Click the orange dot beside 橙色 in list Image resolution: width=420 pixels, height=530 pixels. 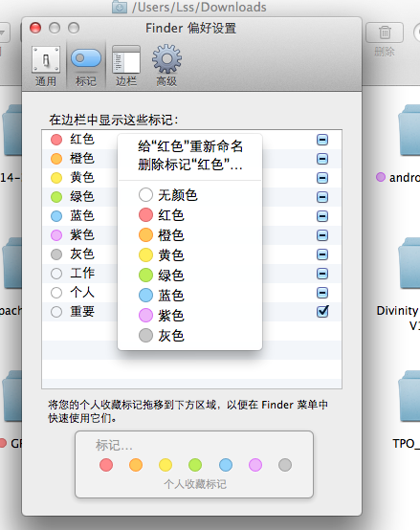tap(56, 159)
